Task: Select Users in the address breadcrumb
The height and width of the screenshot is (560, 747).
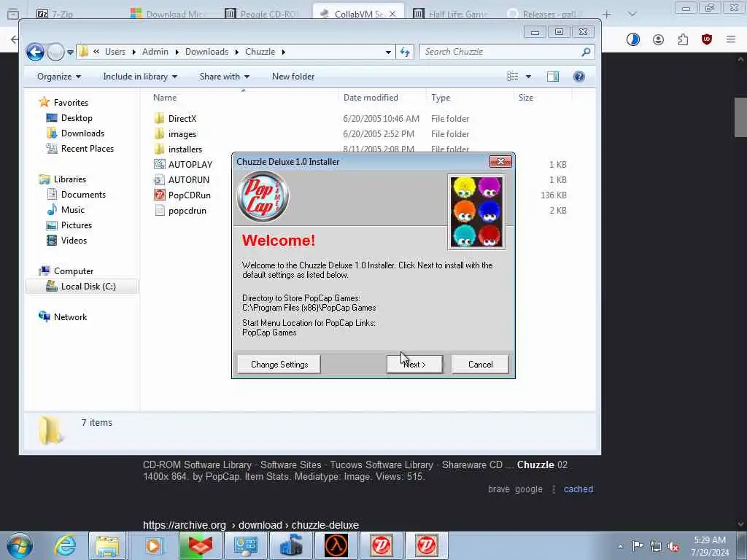Action: [115, 52]
